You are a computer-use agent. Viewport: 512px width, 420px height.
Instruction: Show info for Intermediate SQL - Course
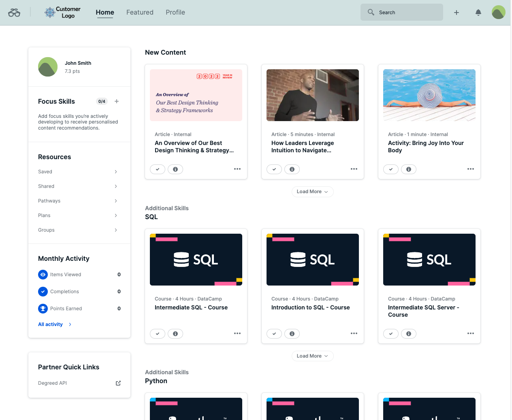click(175, 334)
